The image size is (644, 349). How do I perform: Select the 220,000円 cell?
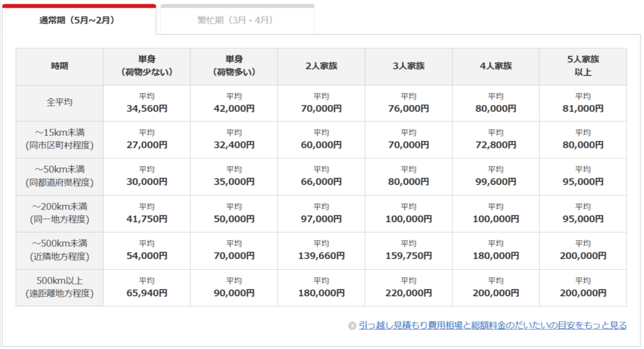click(x=408, y=293)
